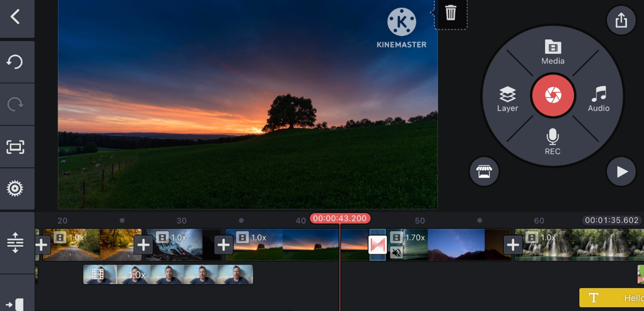Open the Layer menu
The width and height of the screenshot is (644, 311).
[507, 99]
